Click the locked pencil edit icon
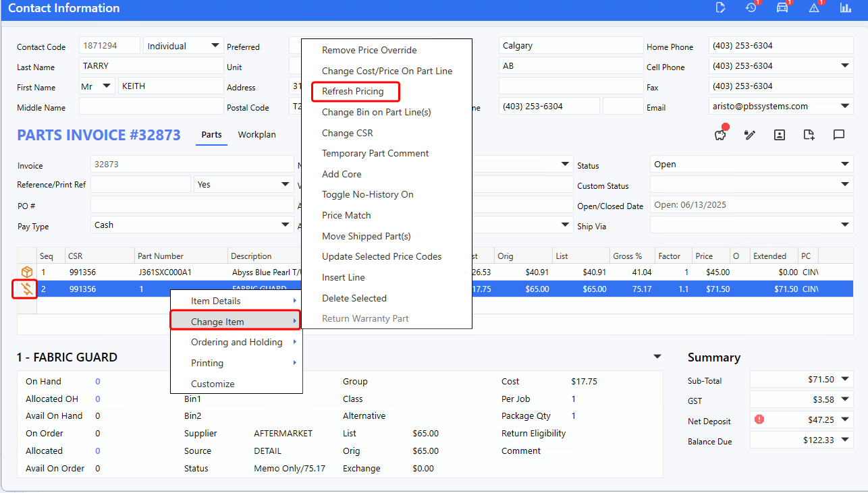Screen dimensions: 868x493 click(749, 135)
